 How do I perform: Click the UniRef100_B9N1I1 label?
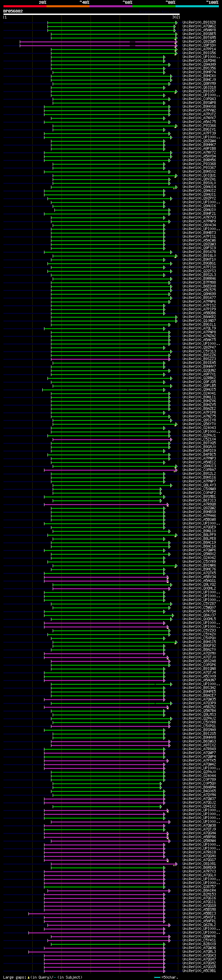[x=199, y=397]
